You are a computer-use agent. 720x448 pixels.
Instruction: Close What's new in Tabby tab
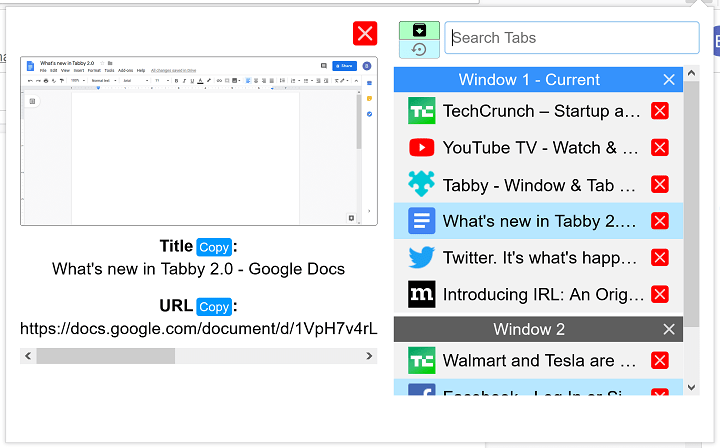tap(660, 221)
